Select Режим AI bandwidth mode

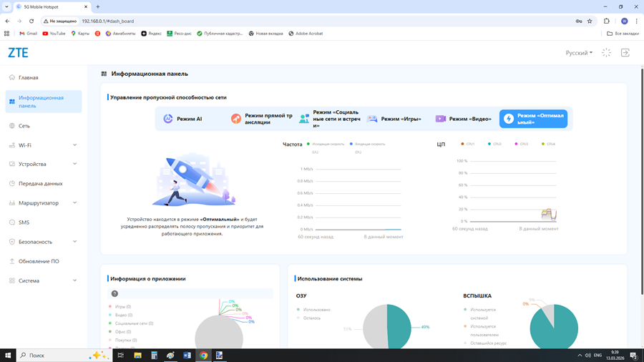[x=183, y=119]
